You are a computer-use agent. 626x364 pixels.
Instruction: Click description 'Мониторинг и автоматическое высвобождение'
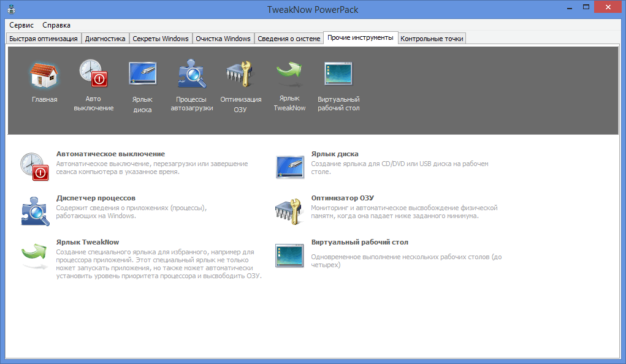tap(404, 212)
